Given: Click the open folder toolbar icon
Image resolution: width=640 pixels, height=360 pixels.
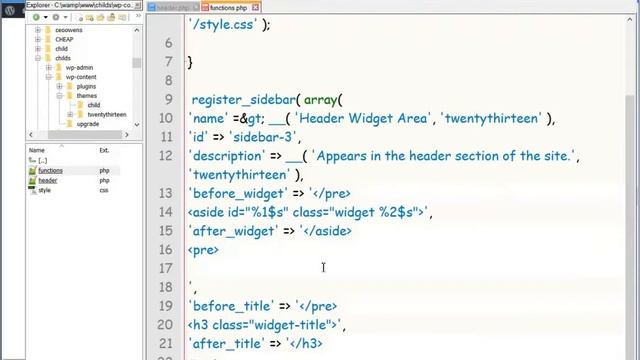Looking at the screenshot, I should click(100, 18).
